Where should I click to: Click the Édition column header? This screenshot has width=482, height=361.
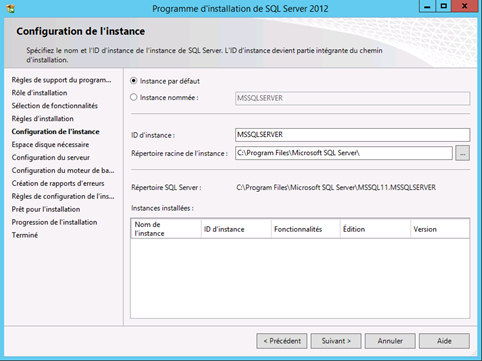[375, 229]
